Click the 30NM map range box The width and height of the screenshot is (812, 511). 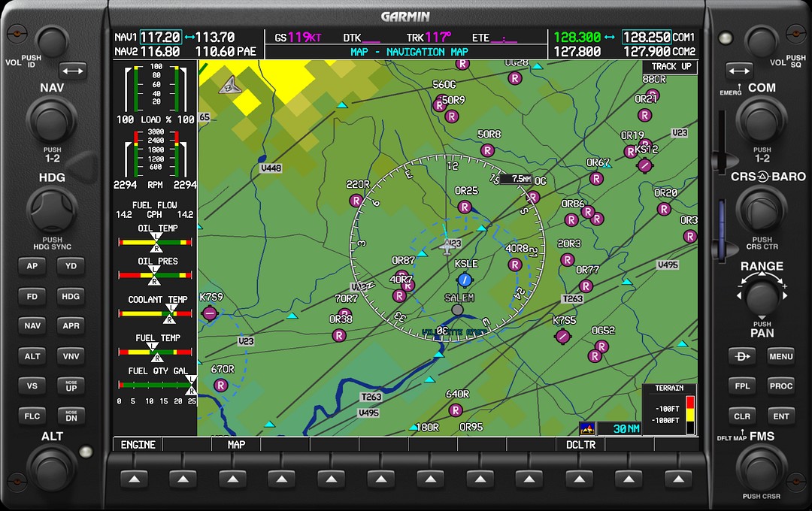click(620, 428)
